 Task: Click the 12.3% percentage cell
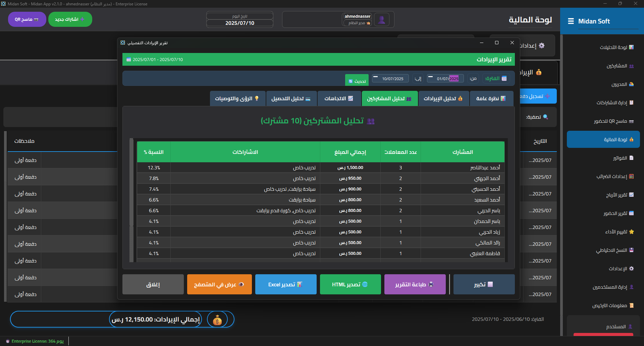pos(154,168)
